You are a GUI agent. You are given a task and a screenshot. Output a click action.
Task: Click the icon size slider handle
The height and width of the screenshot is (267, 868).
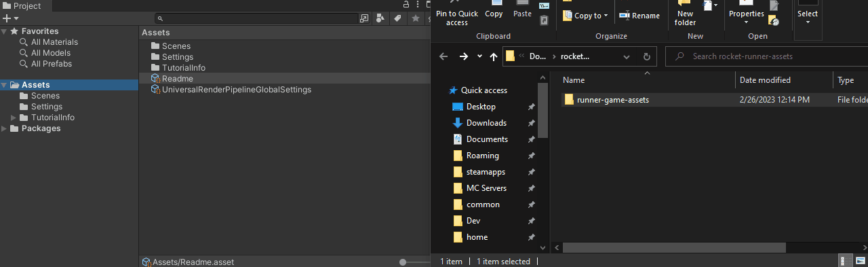pos(403,262)
